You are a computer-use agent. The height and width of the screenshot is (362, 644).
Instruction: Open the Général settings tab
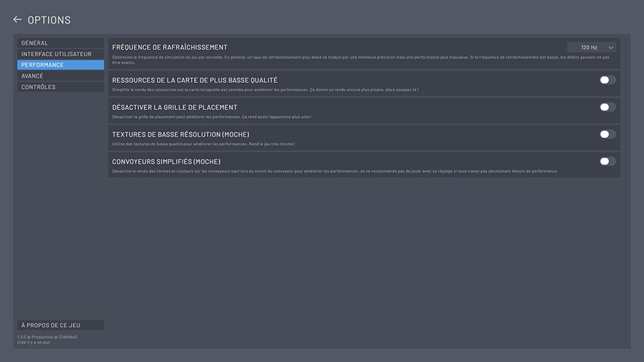60,43
